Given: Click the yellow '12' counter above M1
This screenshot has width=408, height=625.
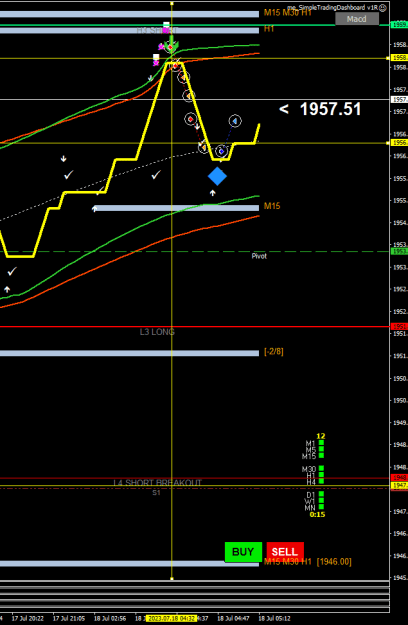Looking at the screenshot, I should [321, 436].
